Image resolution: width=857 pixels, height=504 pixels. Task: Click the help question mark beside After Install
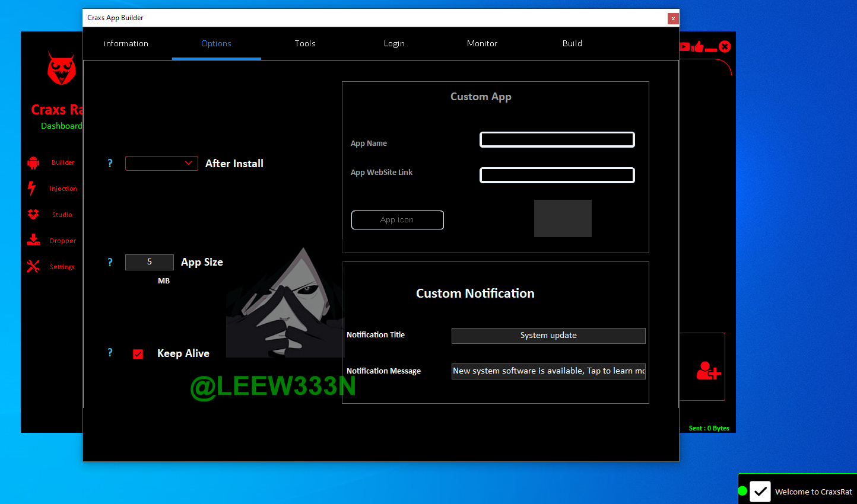pyautogui.click(x=110, y=164)
